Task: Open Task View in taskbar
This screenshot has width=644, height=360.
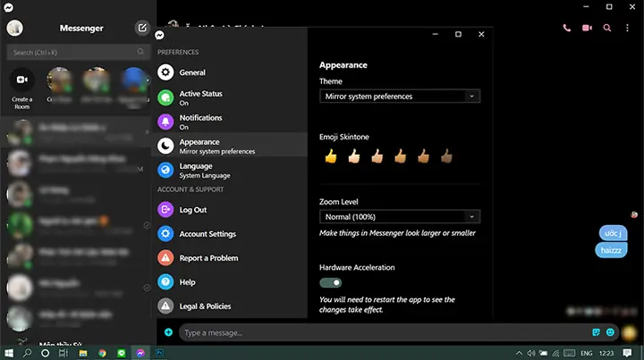Action: point(64,353)
